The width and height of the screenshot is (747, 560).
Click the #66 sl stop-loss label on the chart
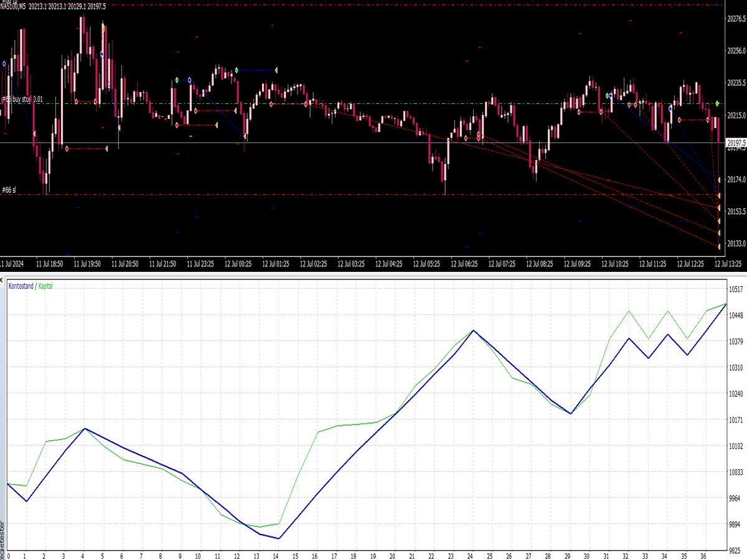point(9,189)
